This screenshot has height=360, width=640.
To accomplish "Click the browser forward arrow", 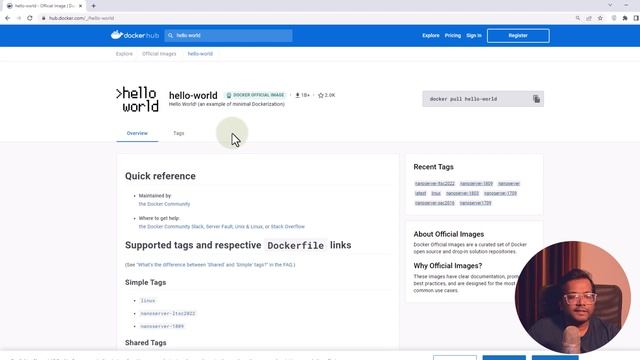I will 18,18.
